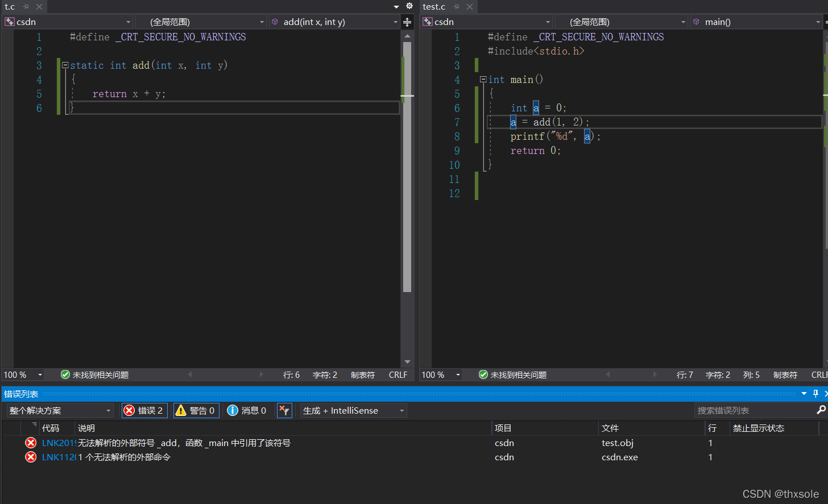Close the test.c tab
This screenshot has width=828, height=504.
pyautogui.click(x=469, y=7)
